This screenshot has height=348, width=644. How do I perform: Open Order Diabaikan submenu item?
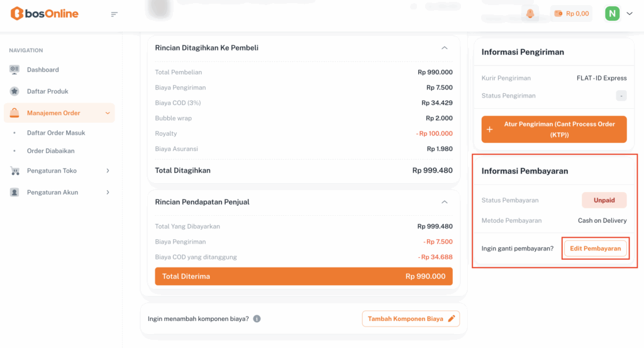(51, 151)
